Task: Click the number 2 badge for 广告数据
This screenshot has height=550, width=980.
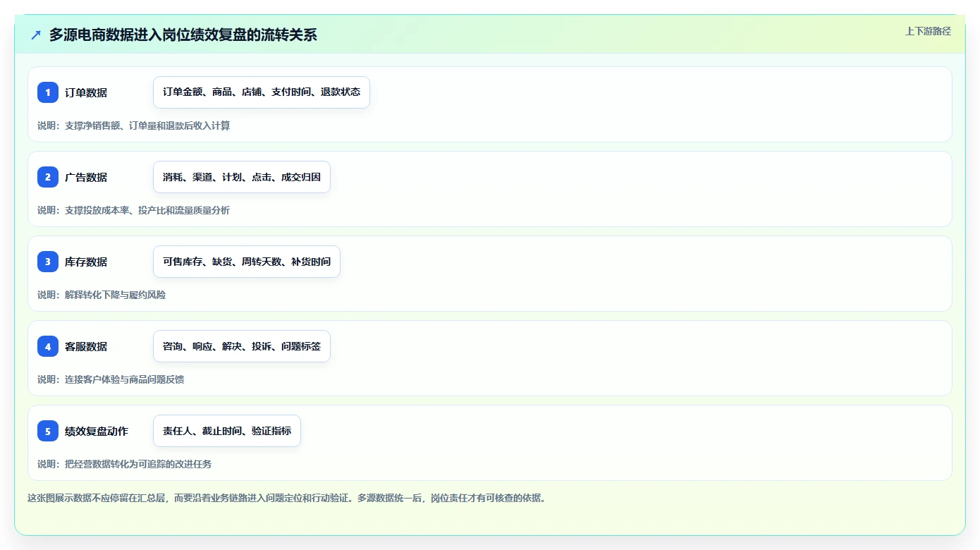Action: pos(48,177)
